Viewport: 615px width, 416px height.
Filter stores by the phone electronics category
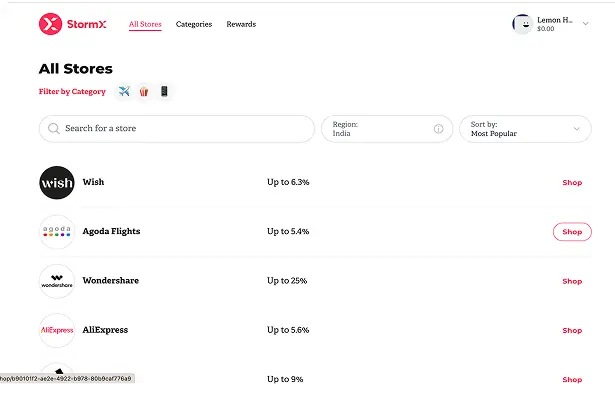[x=164, y=91]
